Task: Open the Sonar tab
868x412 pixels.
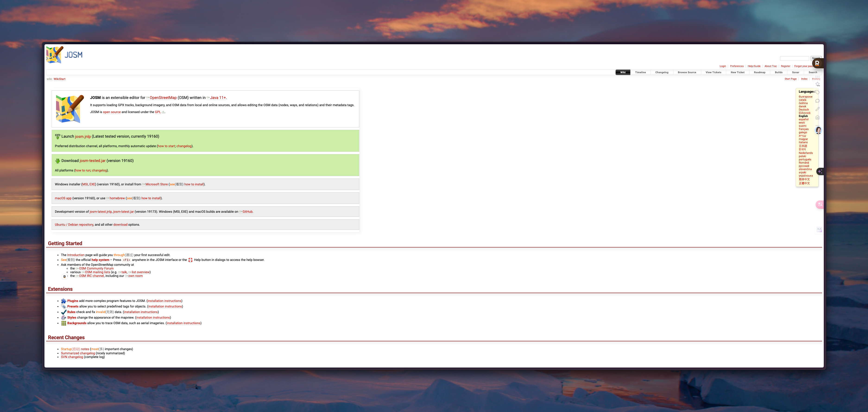Action: point(795,73)
